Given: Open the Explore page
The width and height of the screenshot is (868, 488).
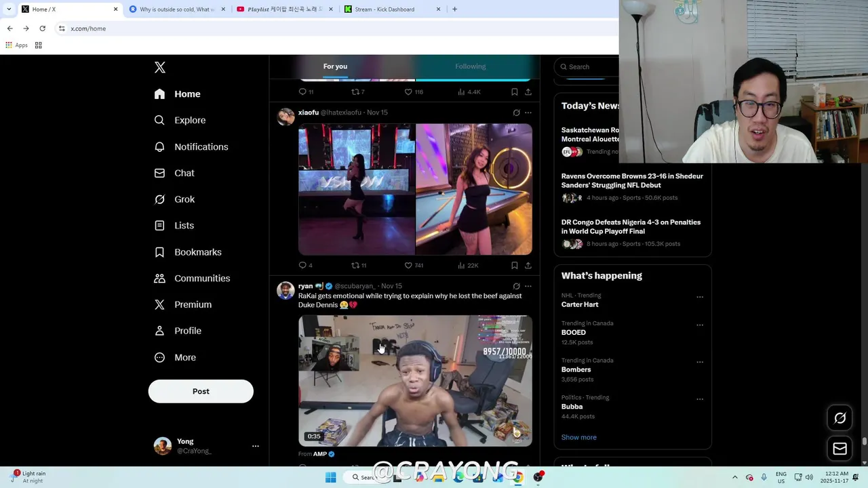Looking at the screenshot, I should [x=180, y=120].
